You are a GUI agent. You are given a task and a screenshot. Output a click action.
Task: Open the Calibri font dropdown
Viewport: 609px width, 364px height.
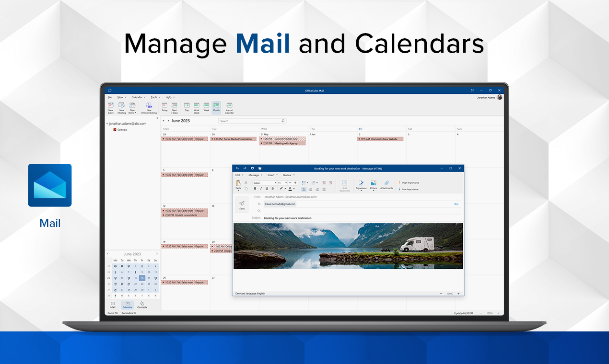(276, 182)
